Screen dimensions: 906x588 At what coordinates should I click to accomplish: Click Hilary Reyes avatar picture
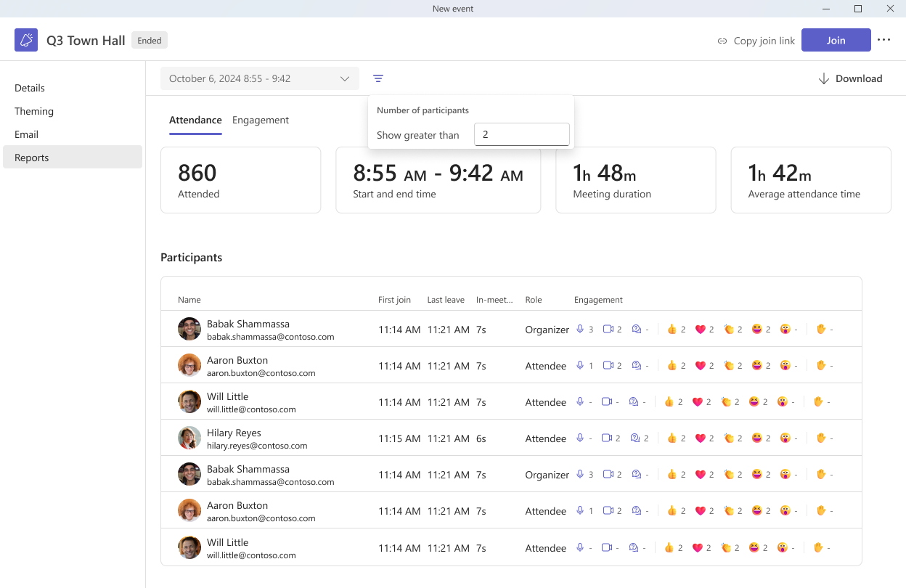(189, 438)
